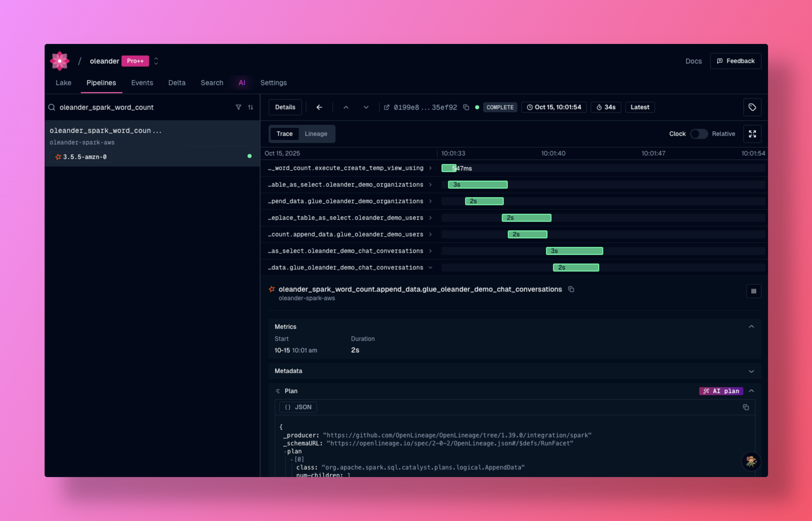Viewport: 812px width, 521px height.
Task: Click the columns icon right of job title
Action: [x=753, y=291]
